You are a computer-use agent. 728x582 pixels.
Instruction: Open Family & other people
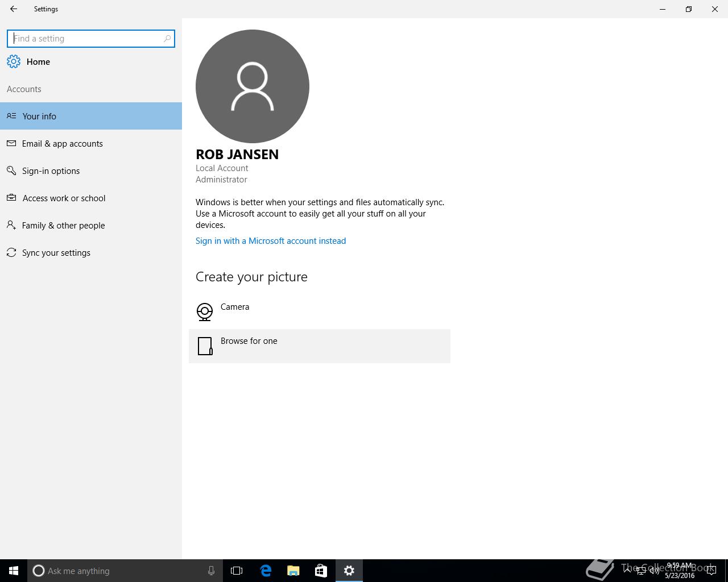pos(91,225)
